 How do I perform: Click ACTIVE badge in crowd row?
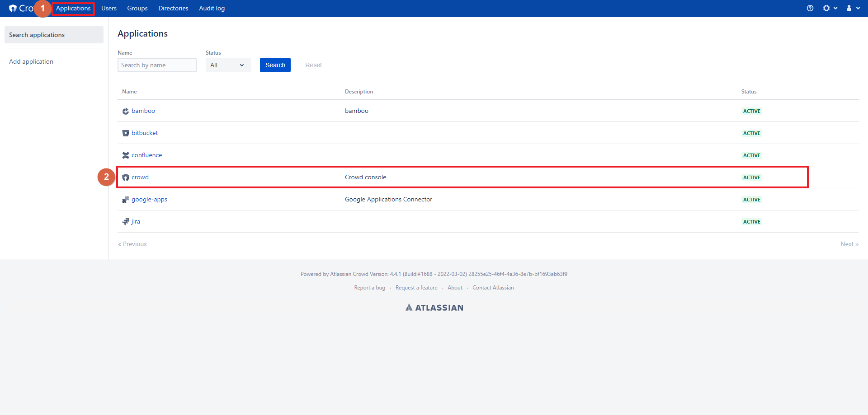(752, 177)
